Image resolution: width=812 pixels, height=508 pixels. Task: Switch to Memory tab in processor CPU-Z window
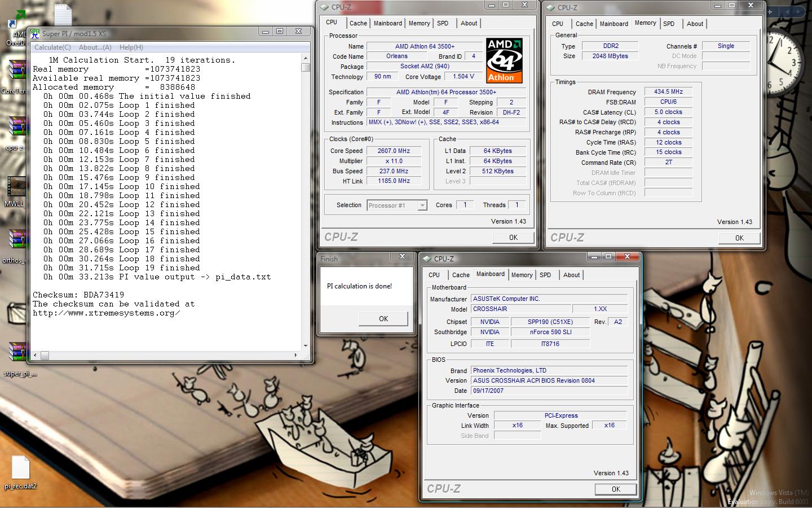tap(420, 23)
